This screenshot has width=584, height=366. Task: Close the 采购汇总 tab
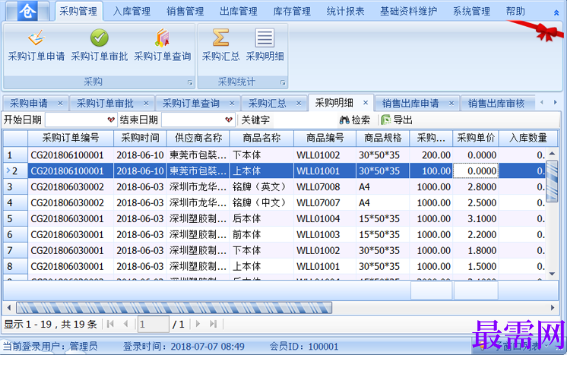coord(299,103)
